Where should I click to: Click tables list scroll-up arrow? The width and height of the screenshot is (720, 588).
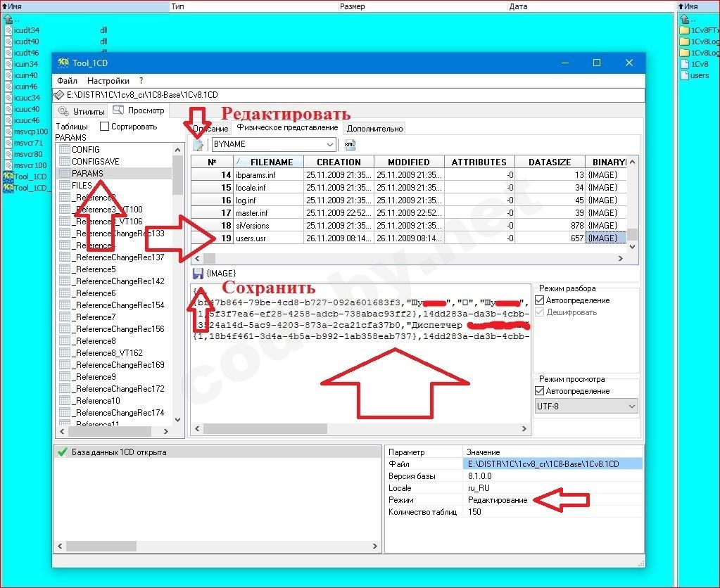click(177, 150)
